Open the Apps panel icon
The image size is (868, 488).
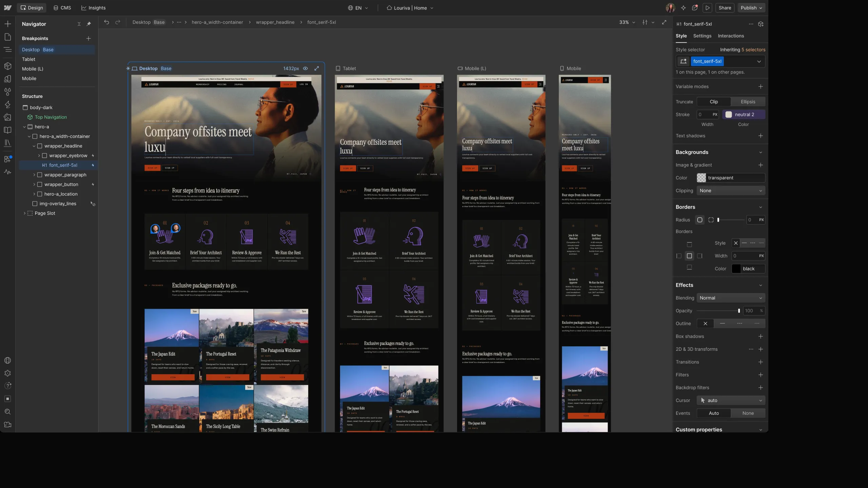click(x=7, y=159)
